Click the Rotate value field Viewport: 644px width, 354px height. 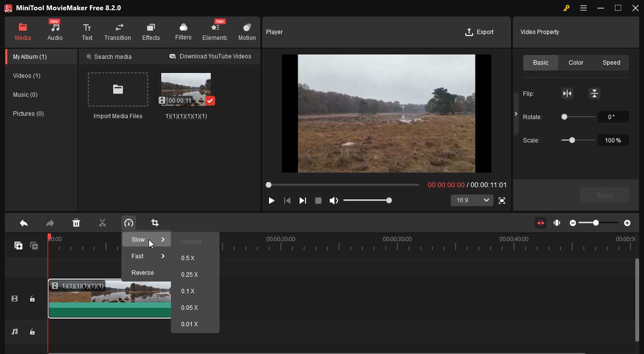(613, 117)
